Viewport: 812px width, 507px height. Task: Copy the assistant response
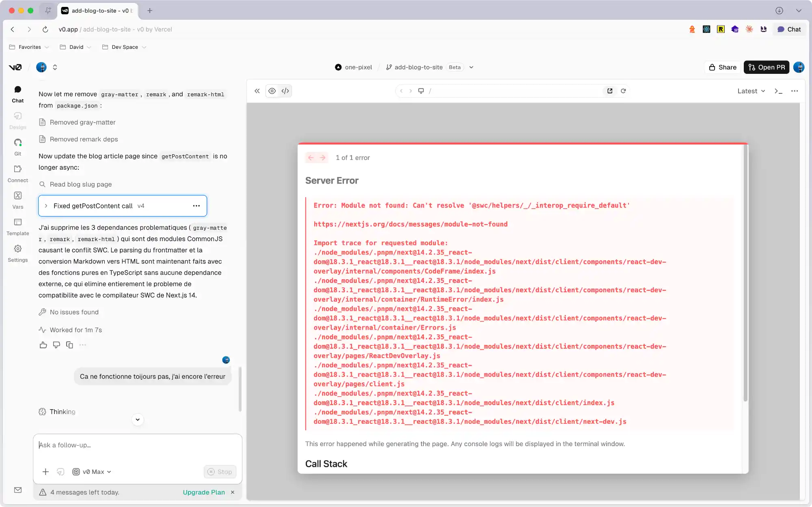tap(69, 345)
